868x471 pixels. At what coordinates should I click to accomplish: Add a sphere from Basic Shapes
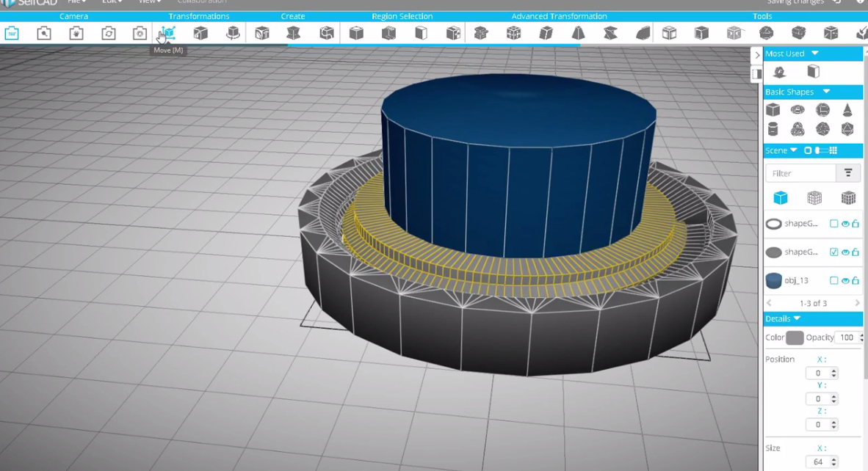point(822,109)
